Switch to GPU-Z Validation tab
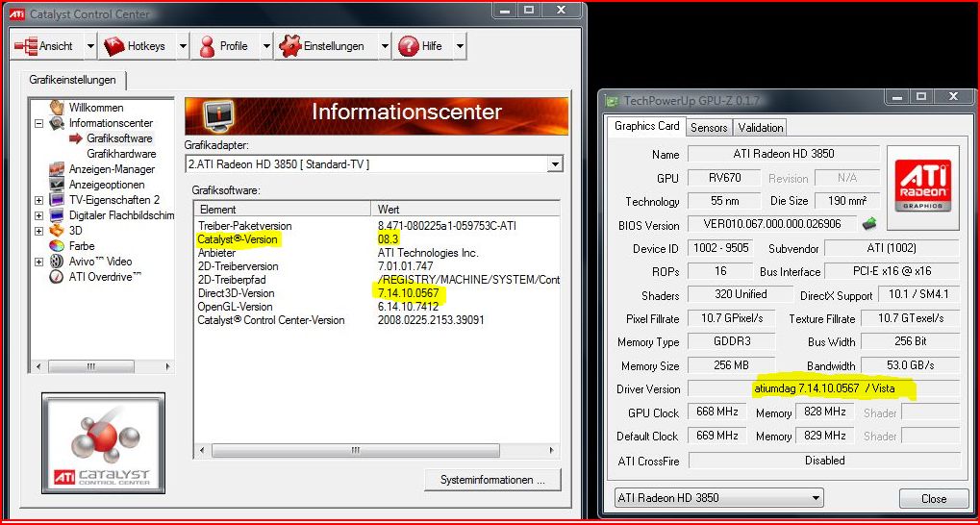 [x=760, y=128]
